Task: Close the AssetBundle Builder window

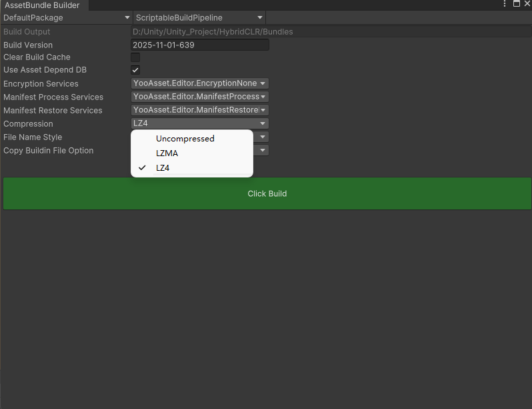Action: (x=527, y=4)
